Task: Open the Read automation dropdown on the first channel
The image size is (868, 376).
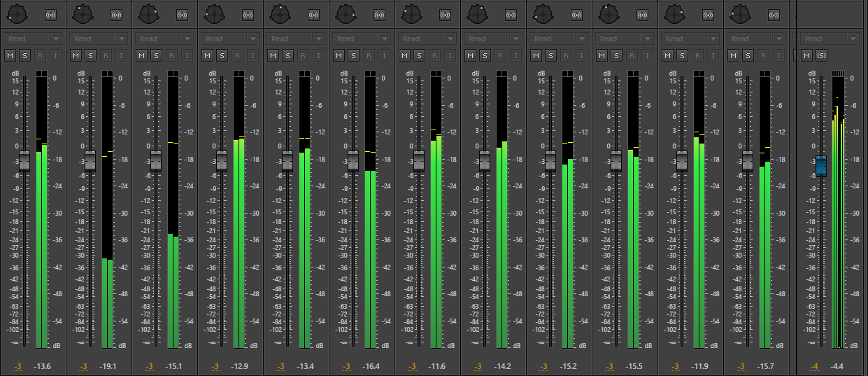Action: click(32, 39)
